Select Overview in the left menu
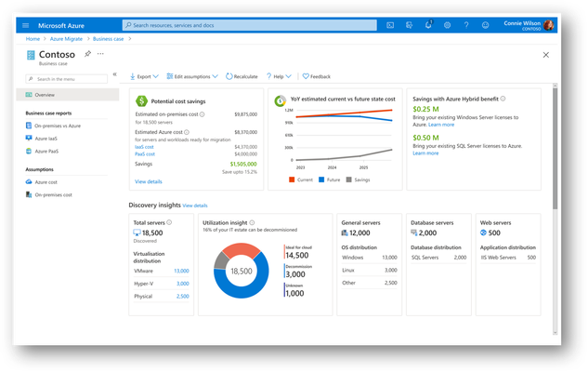588x372 pixels. (68, 95)
